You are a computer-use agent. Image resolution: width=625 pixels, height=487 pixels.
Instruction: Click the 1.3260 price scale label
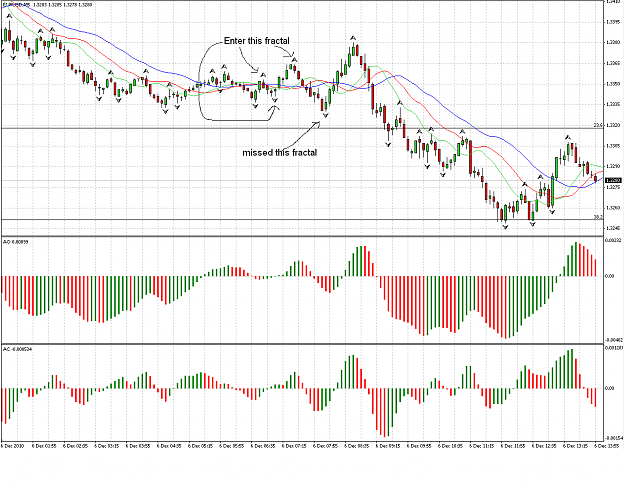(x=613, y=208)
